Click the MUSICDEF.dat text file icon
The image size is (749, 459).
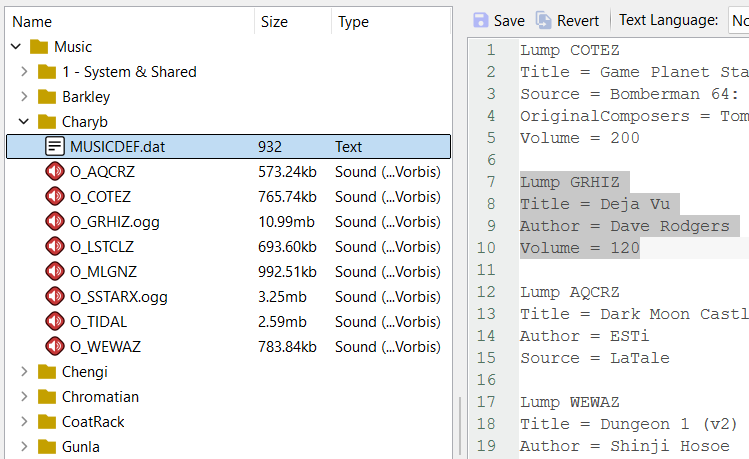(54, 146)
